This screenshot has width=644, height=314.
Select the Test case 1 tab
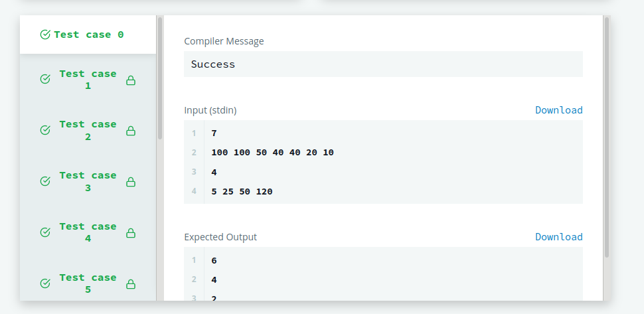coord(88,80)
